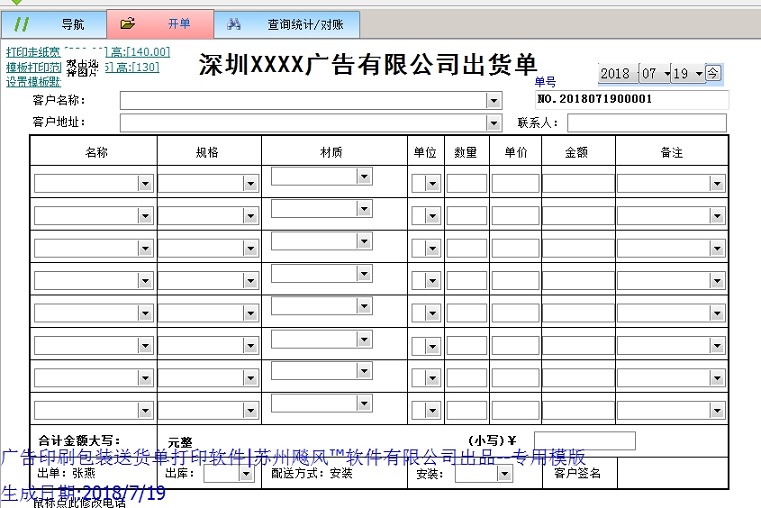This screenshot has width=761, height=508.
Task: Open the day dropdown in date picker
Action: pos(697,73)
